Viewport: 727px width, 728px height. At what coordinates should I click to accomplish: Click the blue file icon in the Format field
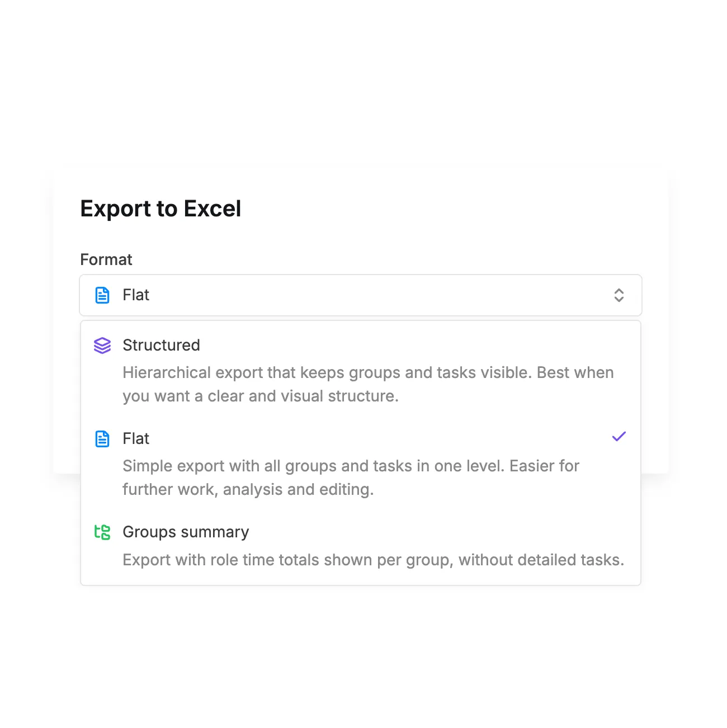click(102, 295)
